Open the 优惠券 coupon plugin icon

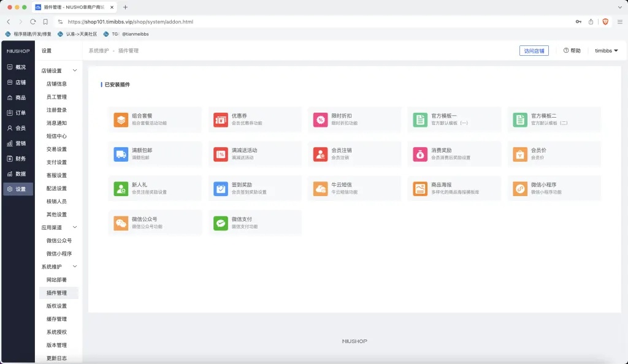point(220,119)
